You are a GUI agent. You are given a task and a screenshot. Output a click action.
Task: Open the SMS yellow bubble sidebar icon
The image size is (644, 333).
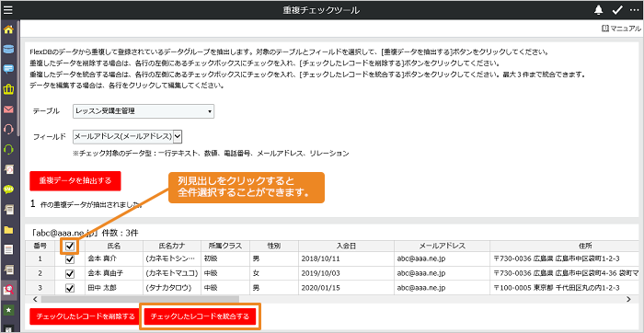(x=8, y=189)
